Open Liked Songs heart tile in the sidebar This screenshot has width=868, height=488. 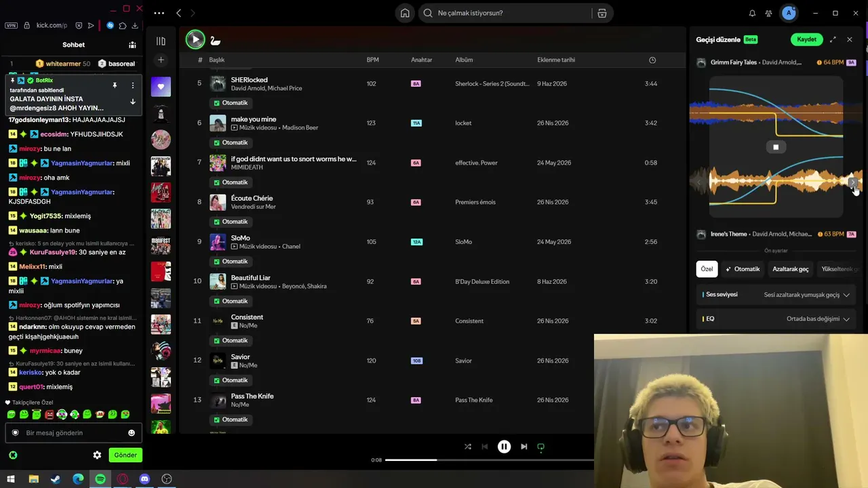click(x=161, y=87)
